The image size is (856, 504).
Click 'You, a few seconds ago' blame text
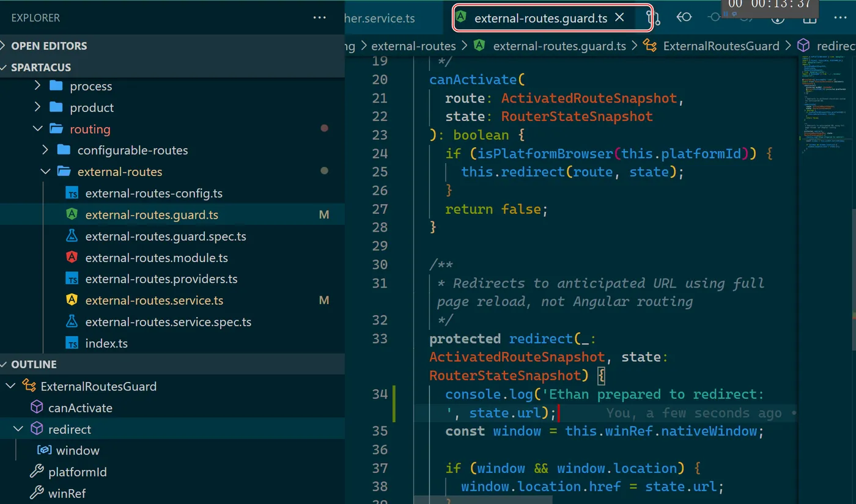[693, 413]
